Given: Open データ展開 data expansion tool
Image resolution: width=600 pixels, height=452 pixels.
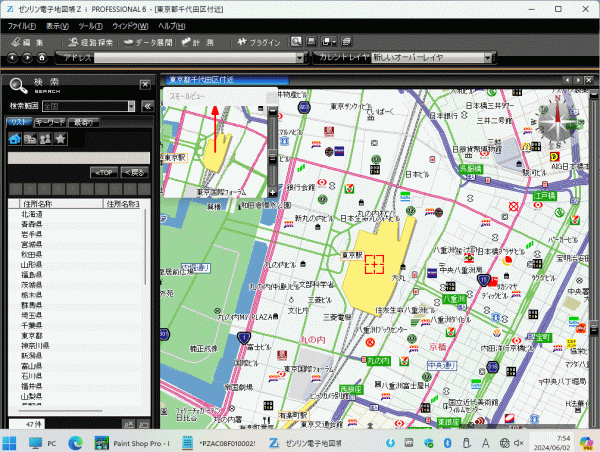Looking at the screenshot, I should pos(148,42).
